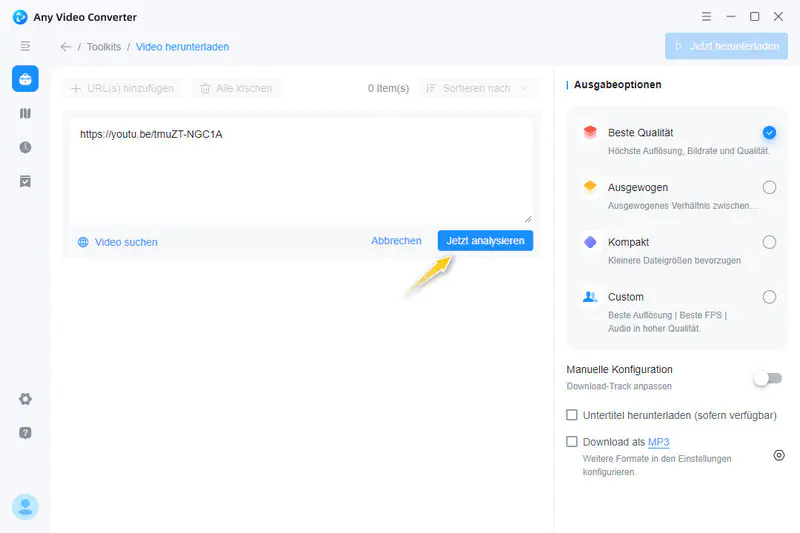The image size is (800, 533).
Task: Check the Download als MP3 box
Action: [572, 442]
